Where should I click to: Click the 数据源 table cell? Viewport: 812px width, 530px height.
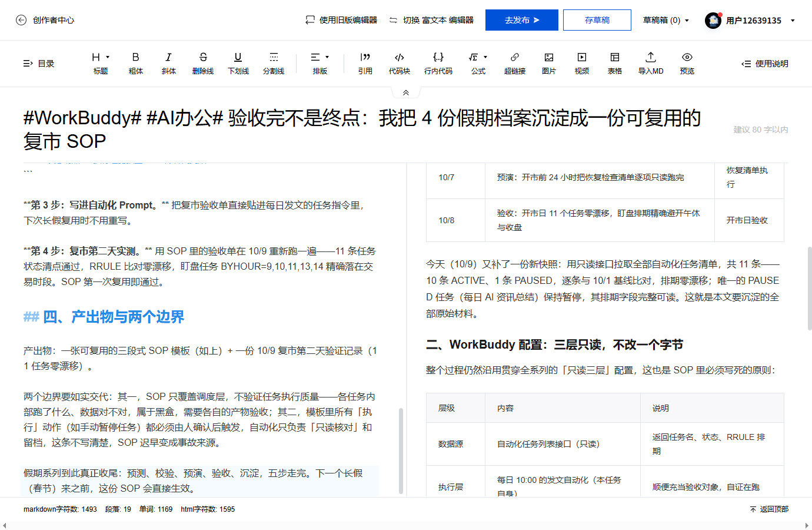click(x=456, y=444)
